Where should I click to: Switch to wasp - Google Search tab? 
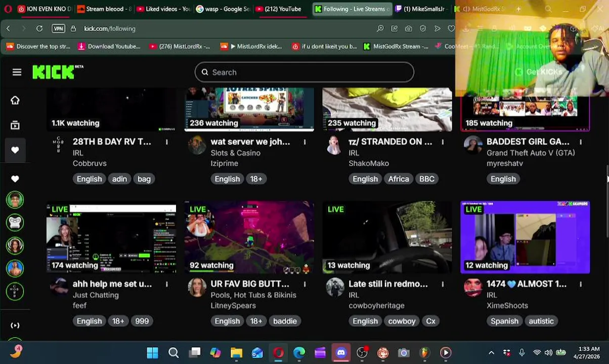pyautogui.click(x=223, y=9)
